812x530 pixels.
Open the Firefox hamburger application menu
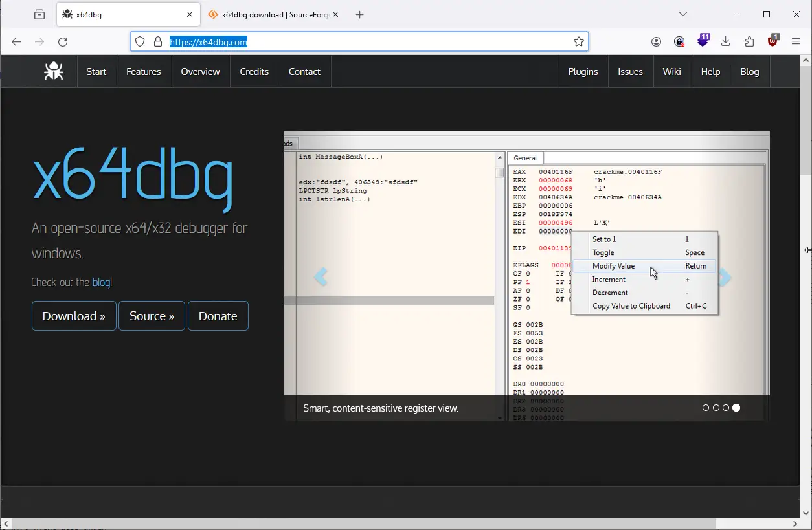point(796,42)
